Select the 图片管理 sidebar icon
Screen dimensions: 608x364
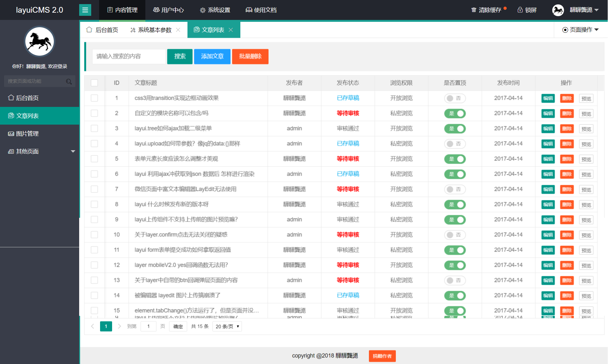pyautogui.click(x=10, y=133)
